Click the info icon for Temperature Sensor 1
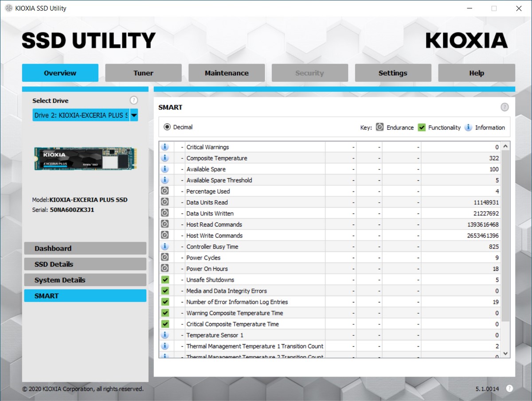 coord(165,335)
